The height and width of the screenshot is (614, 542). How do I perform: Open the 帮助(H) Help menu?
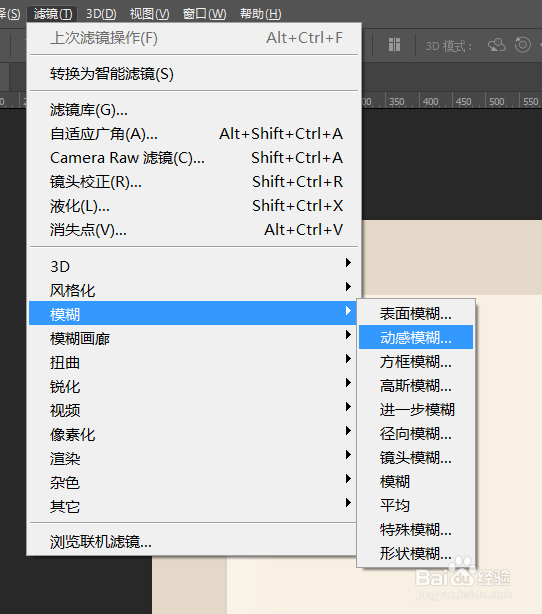click(x=260, y=14)
